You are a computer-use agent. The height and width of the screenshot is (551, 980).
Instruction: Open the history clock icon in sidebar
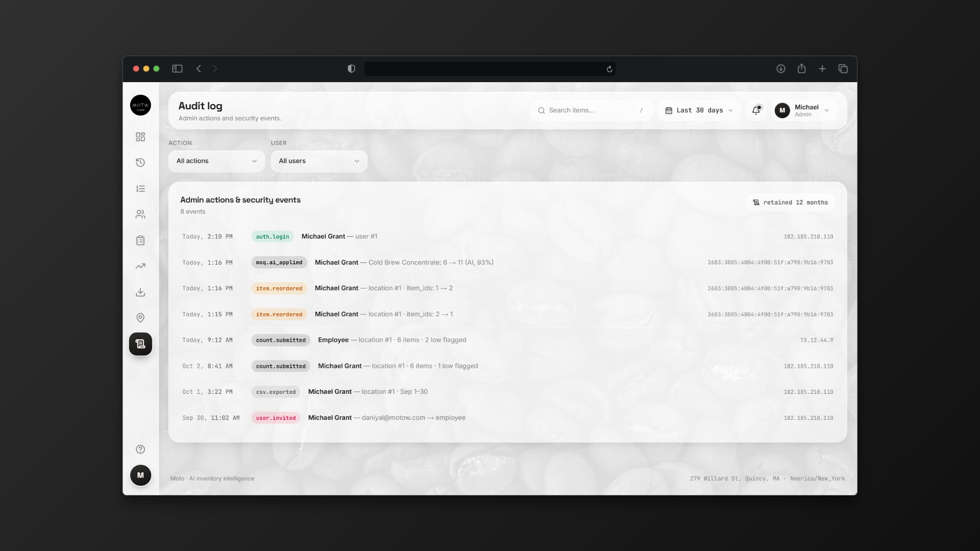[x=140, y=163]
